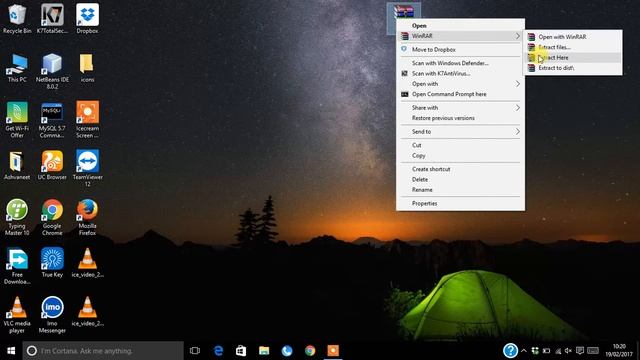640x360 pixels.
Task: Open Microsoft Edge from taskbar
Action: [218, 351]
